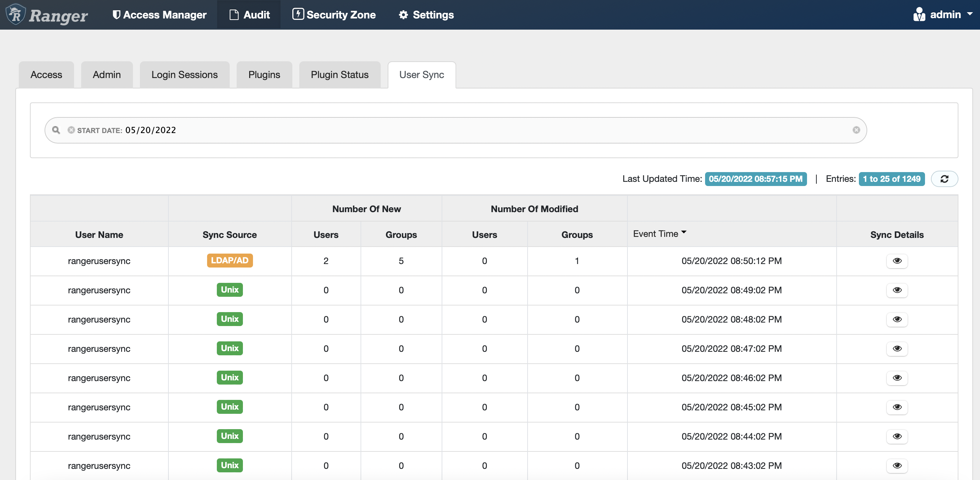Click the magnifier search icon
The height and width of the screenshot is (480, 980).
pyautogui.click(x=56, y=130)
